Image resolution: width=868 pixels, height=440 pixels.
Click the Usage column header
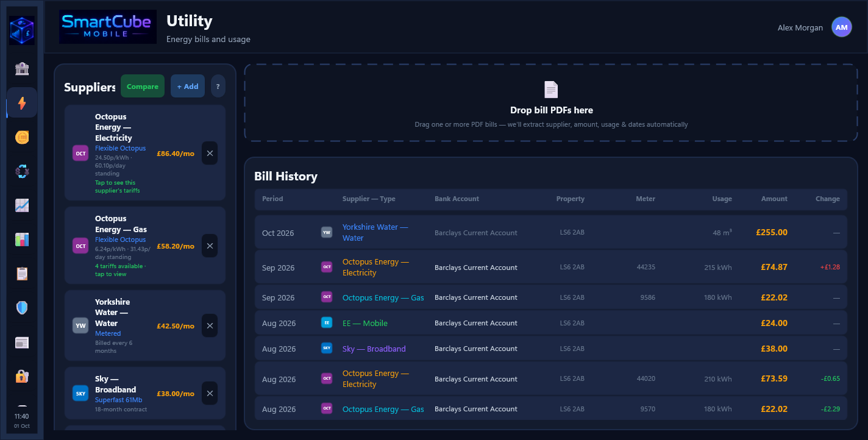722,199
